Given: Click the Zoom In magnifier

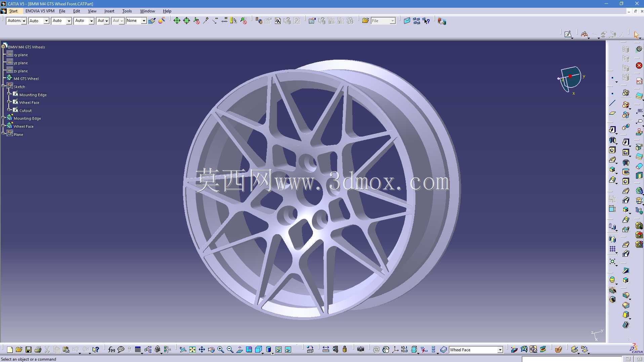Looking at the screenshot, I should (x=220, y=350).
